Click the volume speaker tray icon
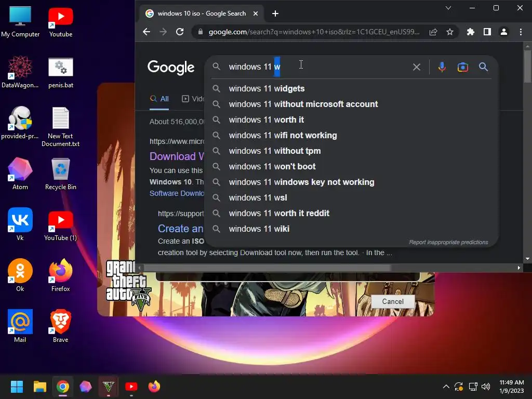The width and height of the screenshot is (532, 399). point(486,387)
